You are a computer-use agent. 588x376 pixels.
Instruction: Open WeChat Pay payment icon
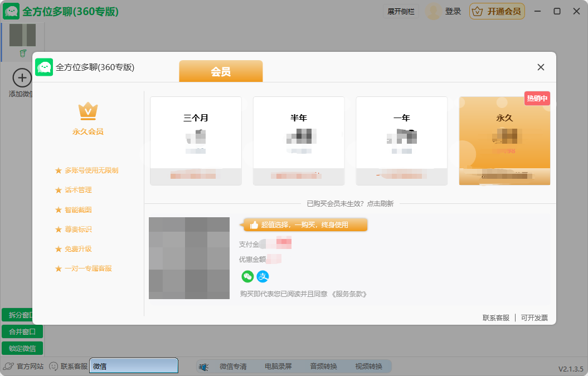(247, 277)
